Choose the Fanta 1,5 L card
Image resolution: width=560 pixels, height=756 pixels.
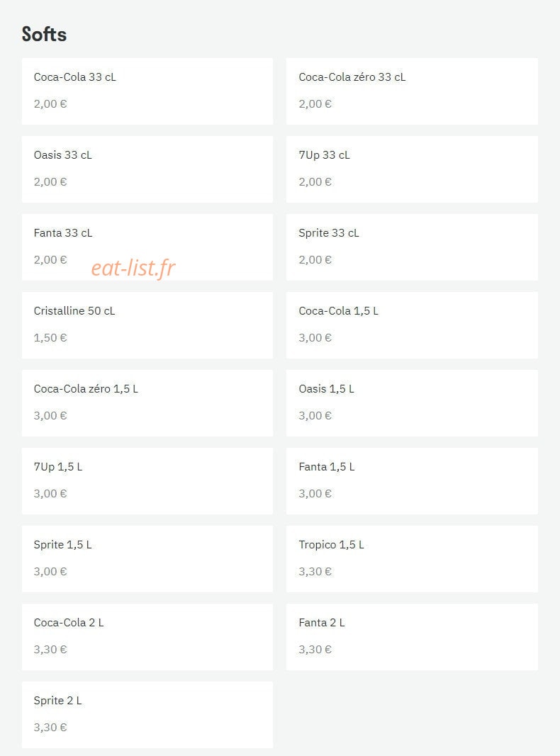coord(412,481)
